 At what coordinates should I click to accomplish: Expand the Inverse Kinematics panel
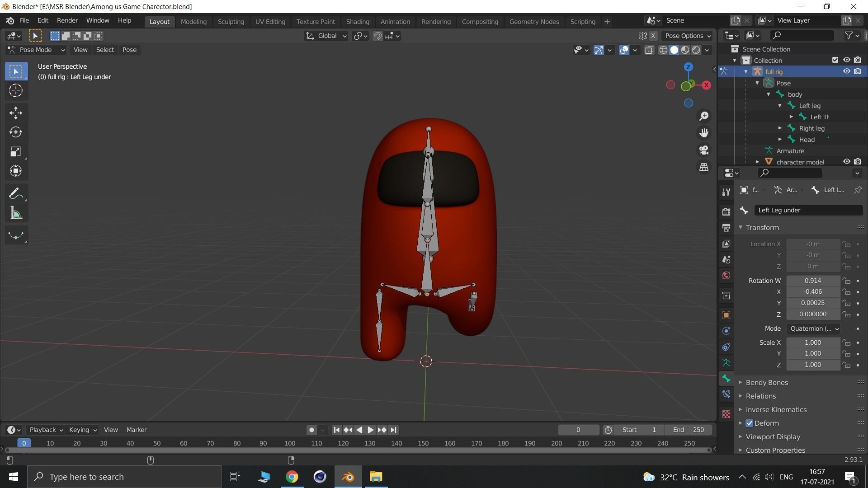pyautogui.click(x=776, y=410)
